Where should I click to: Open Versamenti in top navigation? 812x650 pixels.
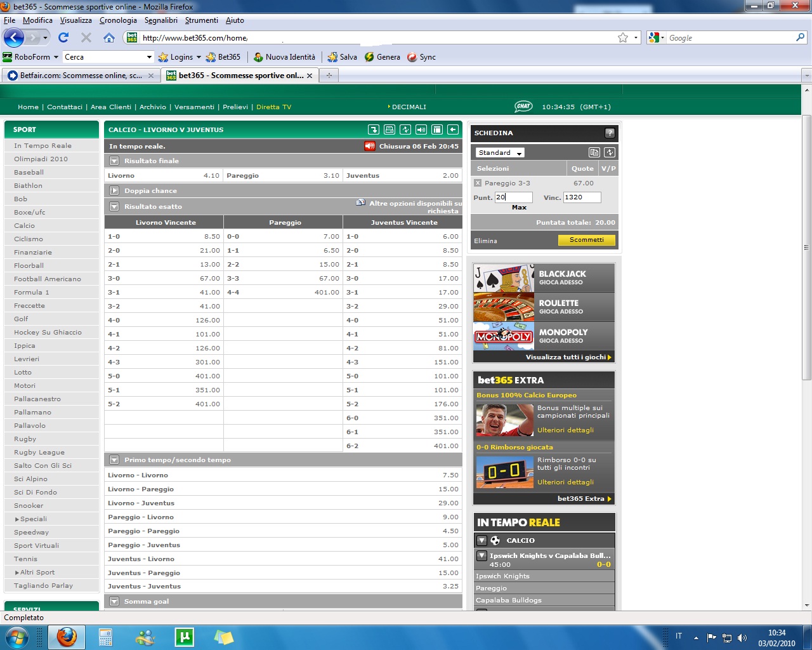tap(194, 107)
